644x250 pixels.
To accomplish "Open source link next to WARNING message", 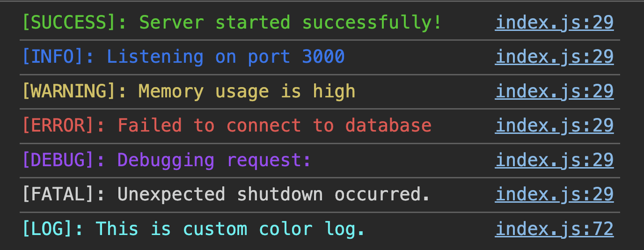I will click(x=554, y=91).
